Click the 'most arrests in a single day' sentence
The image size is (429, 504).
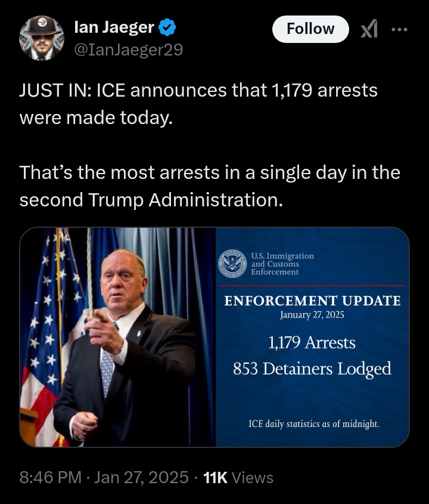(x=209, y=186)
